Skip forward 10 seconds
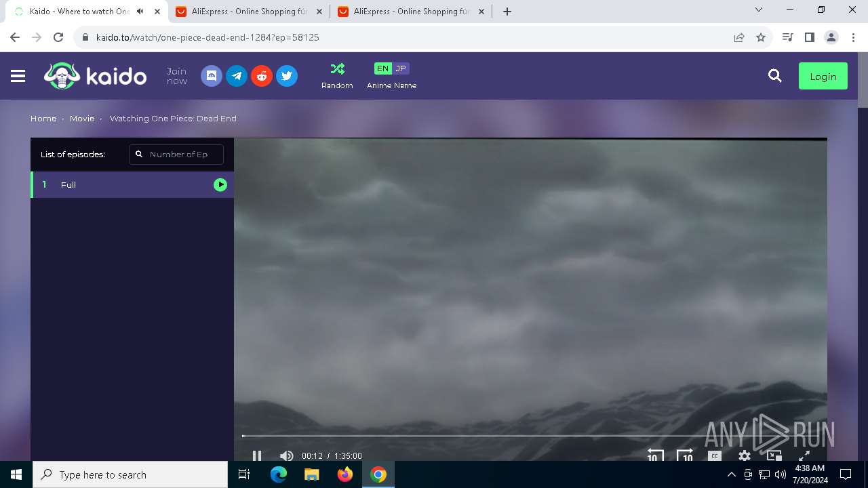Image resolution: width=868 pixels, height=488 pixels. [x=685, y=455]
